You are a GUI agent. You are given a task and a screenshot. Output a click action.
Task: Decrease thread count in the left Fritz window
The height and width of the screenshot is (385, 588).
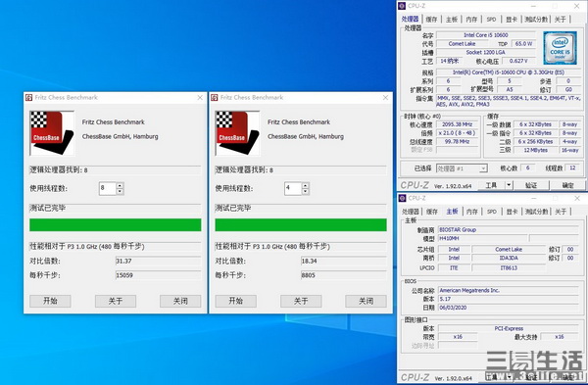point(120,192)
